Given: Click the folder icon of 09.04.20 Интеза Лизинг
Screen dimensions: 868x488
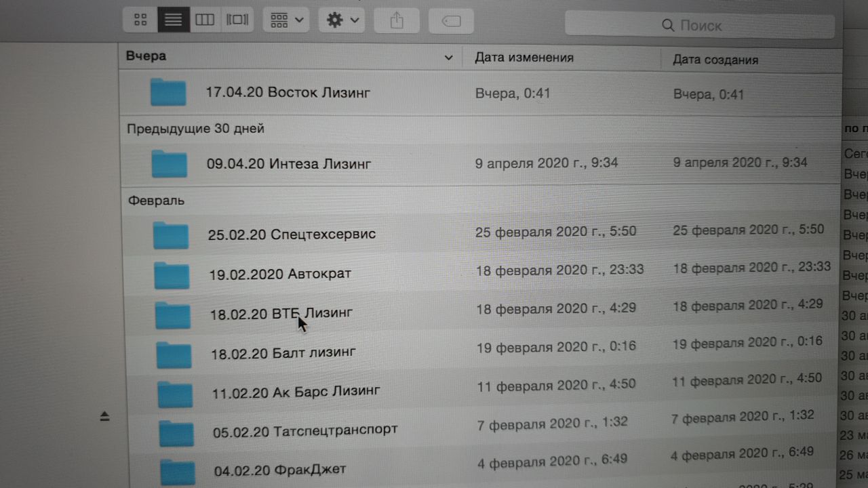Looking at the screenshot, I should [169, 163].
